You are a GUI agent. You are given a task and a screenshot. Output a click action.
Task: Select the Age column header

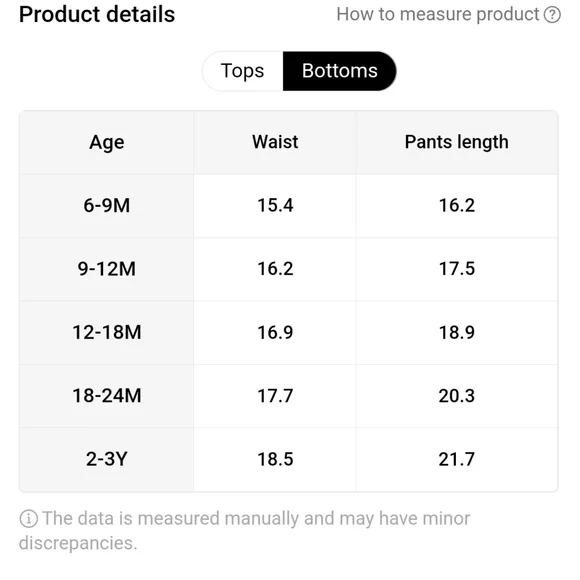pyautogui.click(x=107, y=143)
